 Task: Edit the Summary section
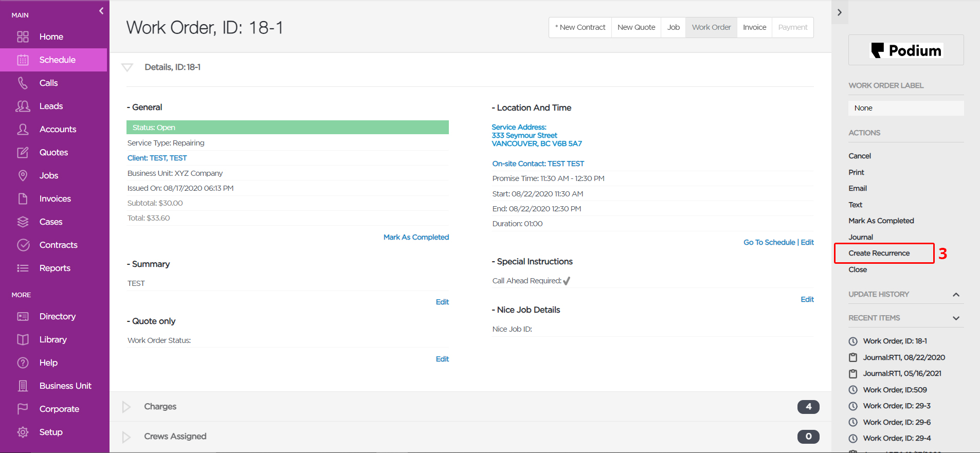tap(442, 302)
